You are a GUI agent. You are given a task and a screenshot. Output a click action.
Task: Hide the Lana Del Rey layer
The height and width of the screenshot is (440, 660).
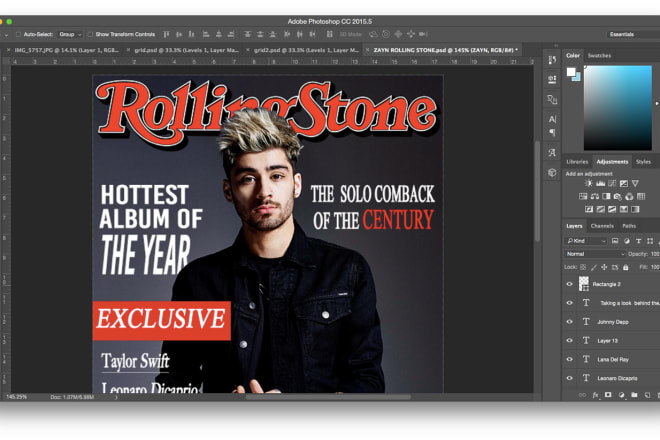[570, 360]
